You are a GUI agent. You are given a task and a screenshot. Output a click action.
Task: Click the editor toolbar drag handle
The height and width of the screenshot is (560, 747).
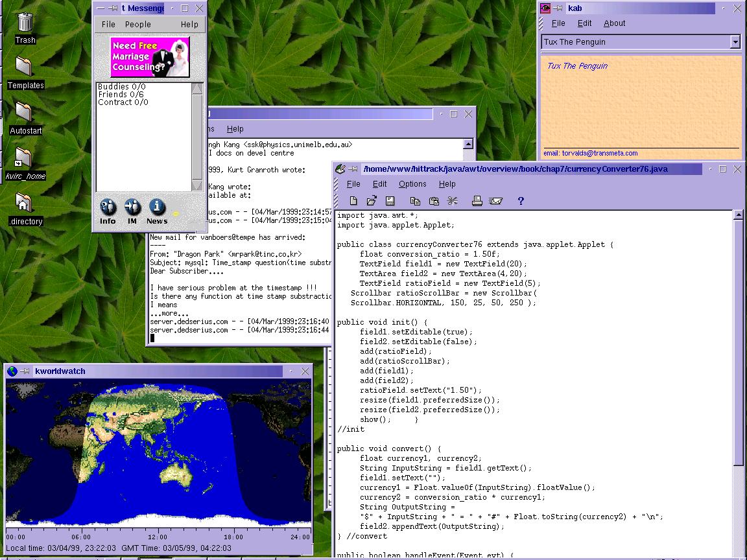tap(337, 201)
